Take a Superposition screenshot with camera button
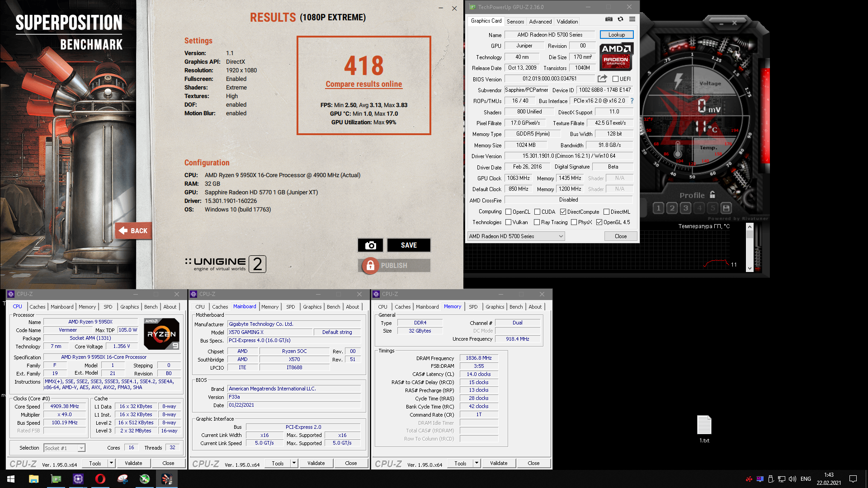The image size is (868, 488). tap(370, 245)
